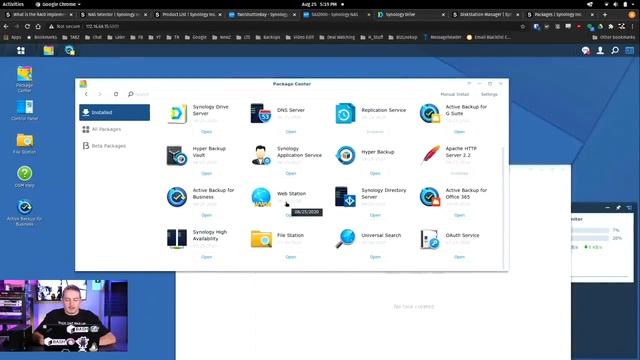This screenshot has width=640, height=360.
Task: Refresh the Package Center list
Action: [116, 94]
